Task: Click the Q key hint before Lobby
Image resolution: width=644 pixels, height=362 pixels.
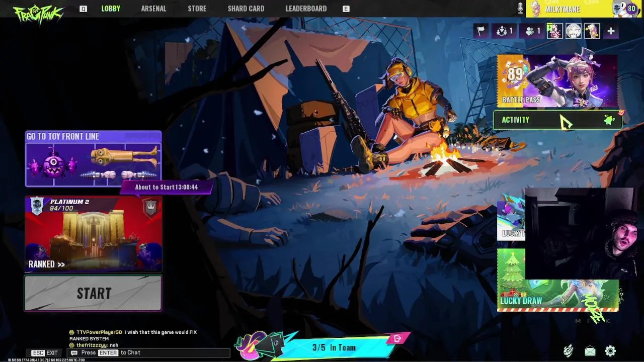Action: [84, 9]
